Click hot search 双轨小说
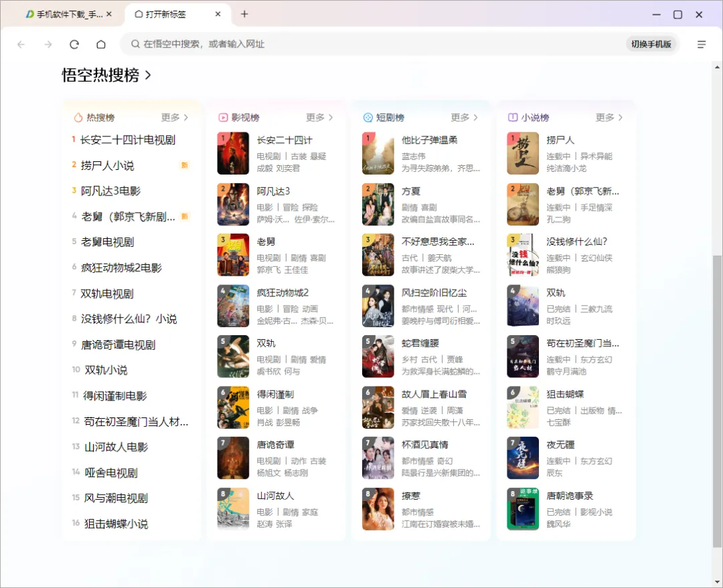The height and width of the screenshot is (588, 723). (106, 370)
